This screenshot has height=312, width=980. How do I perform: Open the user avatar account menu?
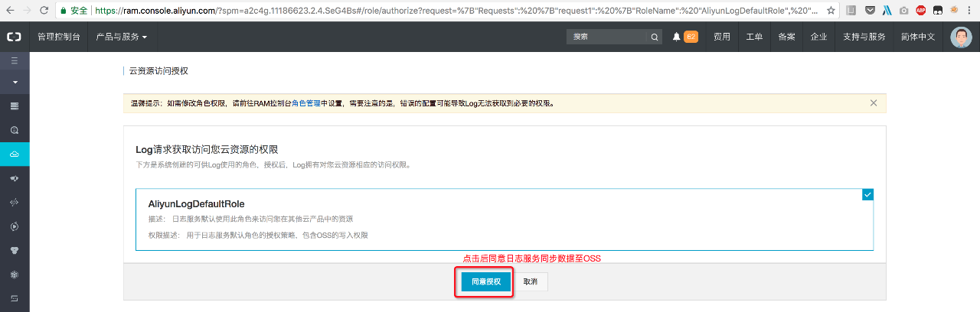(x=961, y=37)
